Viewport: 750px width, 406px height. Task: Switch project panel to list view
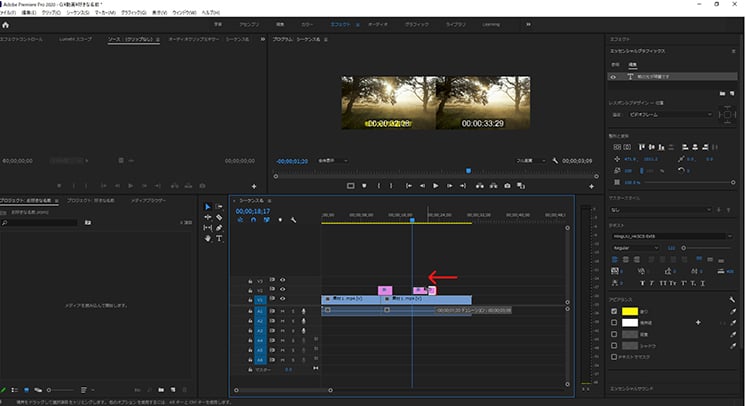pyautogui.click(x=14, y=390)
